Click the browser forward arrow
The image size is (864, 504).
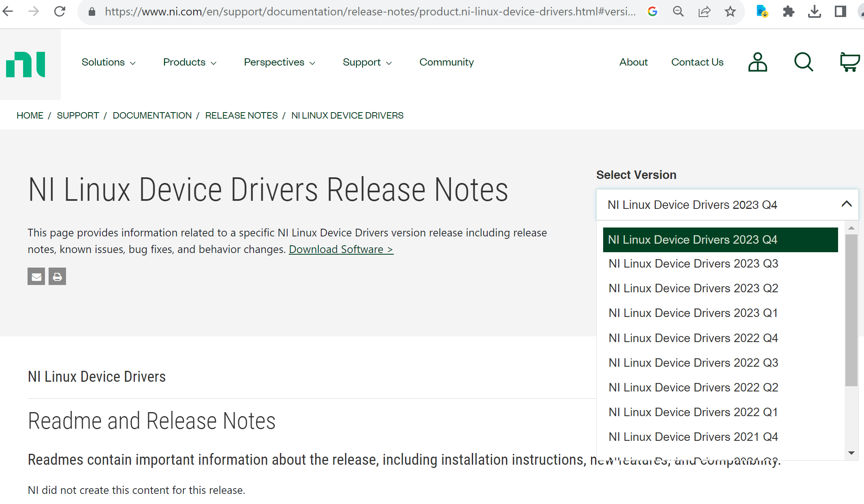tap(34, 11)
